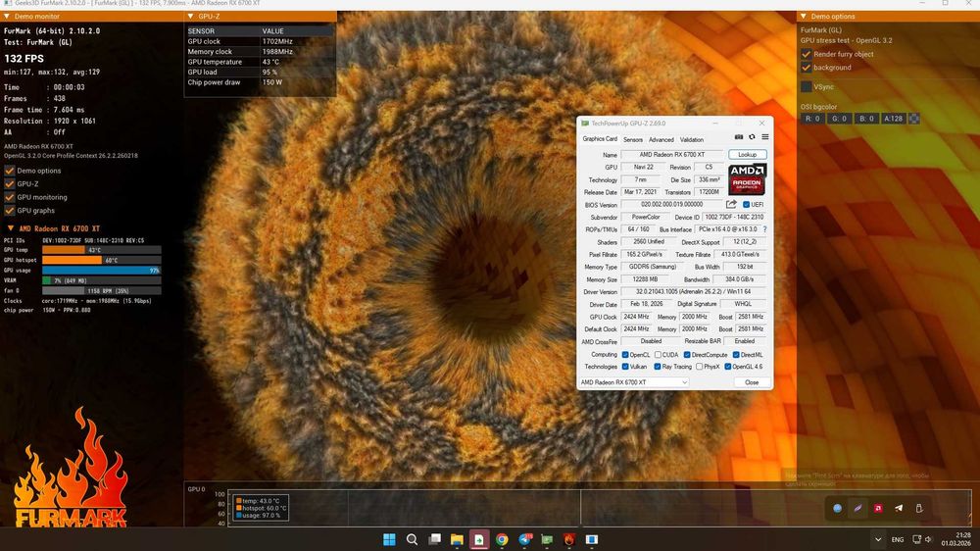This screenshot has width=980, height=551.
Task: Click the Lookup button
Action: click(x=748, y=155)
